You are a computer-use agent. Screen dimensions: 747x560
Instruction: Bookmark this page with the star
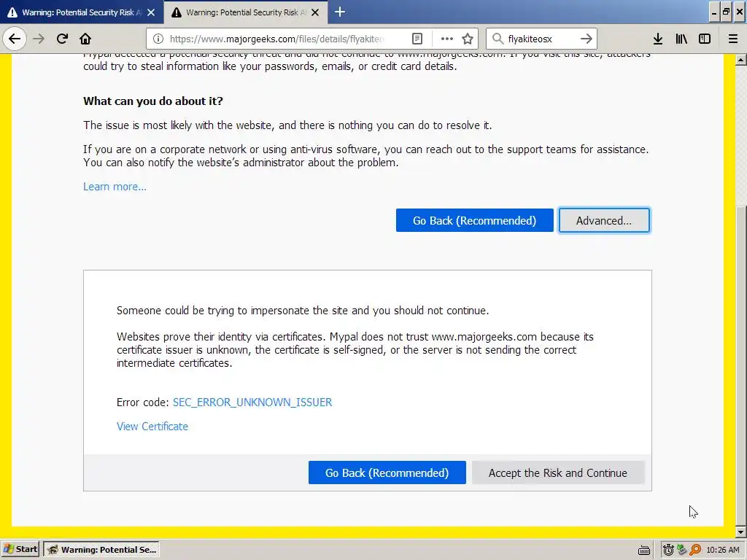point(468,39)
